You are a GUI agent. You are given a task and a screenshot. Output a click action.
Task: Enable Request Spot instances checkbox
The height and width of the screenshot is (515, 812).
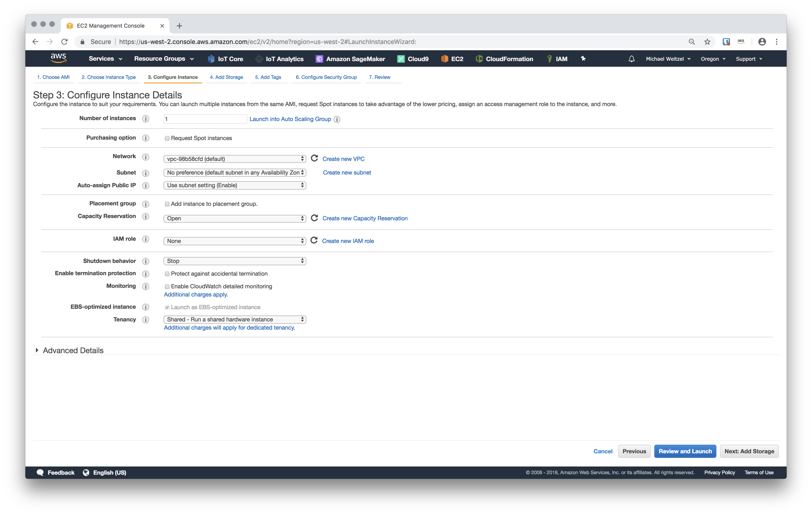coord(167,138)
